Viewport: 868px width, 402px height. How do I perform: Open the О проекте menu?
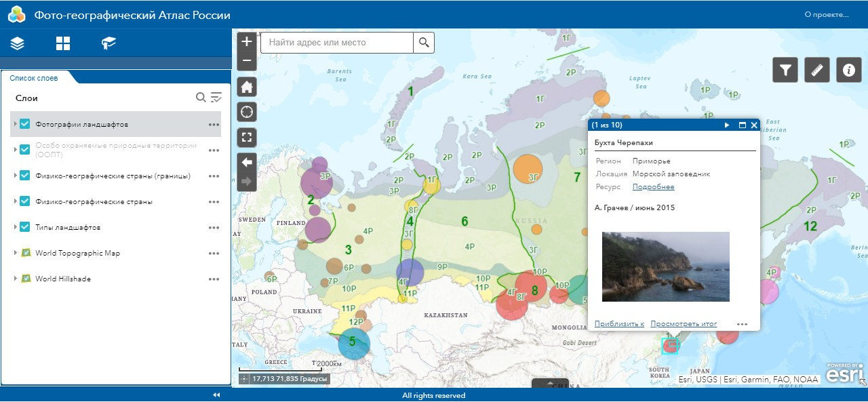click(x=826, y=14)
